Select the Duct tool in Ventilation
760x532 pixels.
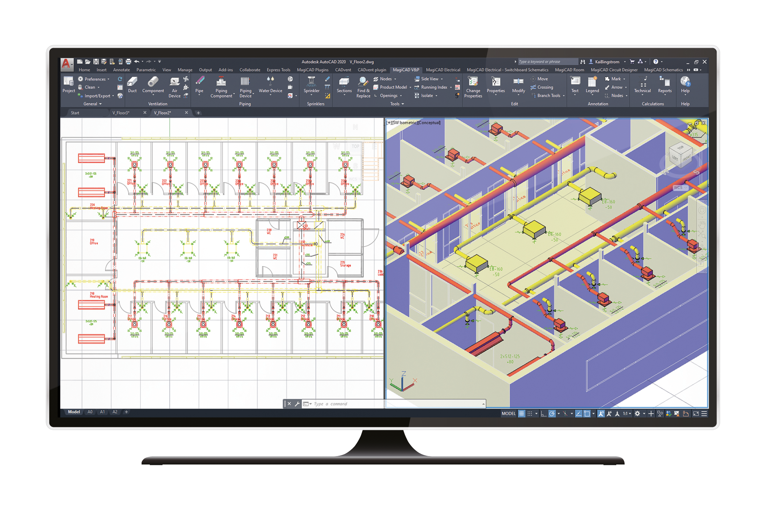[132, 85]
